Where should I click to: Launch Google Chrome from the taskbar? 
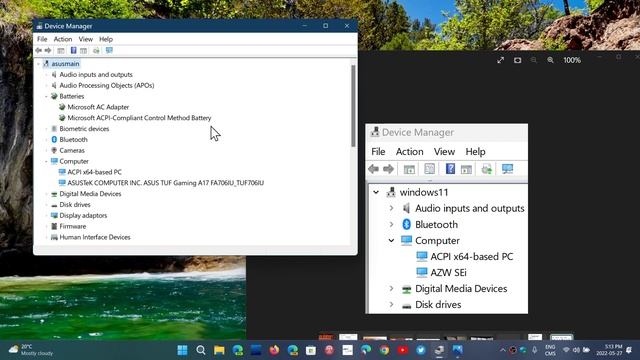click(384, 350)
